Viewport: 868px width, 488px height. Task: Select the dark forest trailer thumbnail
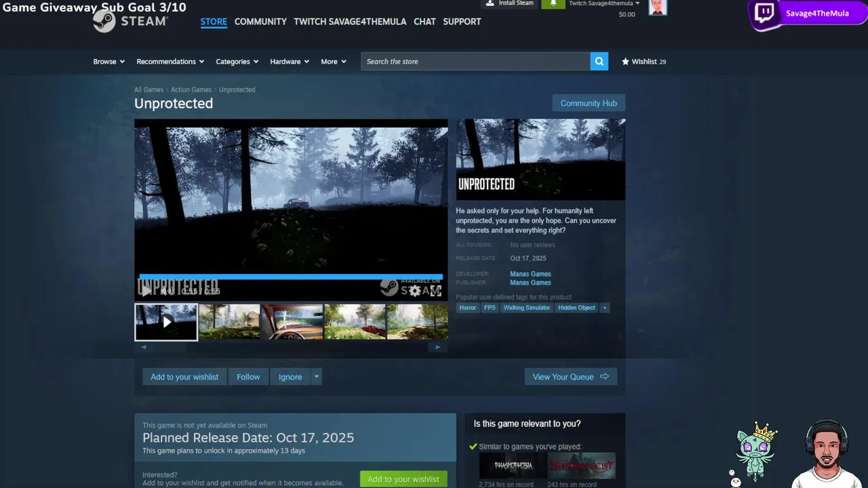pyautogui.click(x=165, y=322)
